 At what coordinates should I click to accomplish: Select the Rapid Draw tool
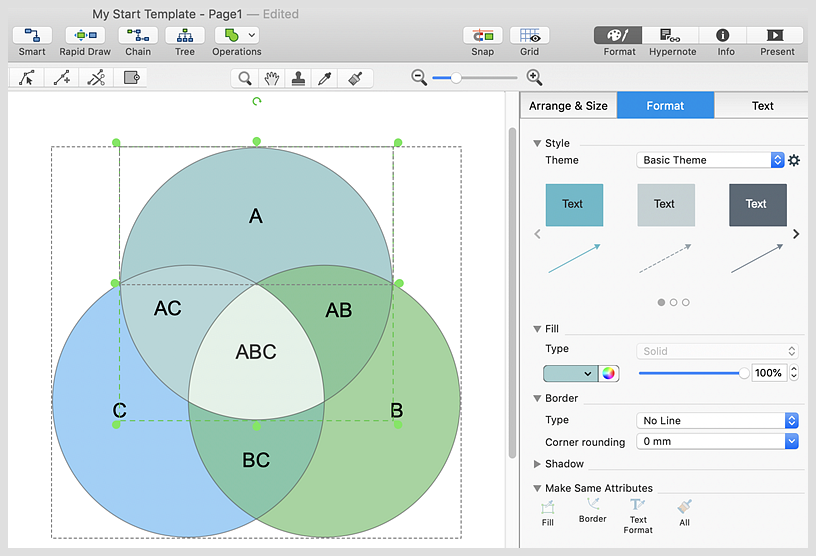point(85,36)
